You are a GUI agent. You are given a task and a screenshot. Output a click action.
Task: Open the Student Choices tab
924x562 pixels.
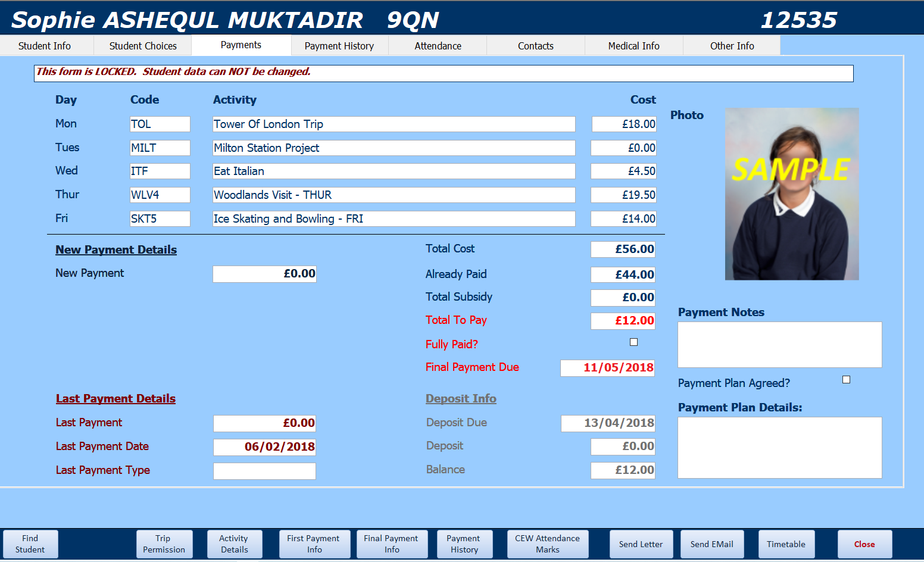143,46
